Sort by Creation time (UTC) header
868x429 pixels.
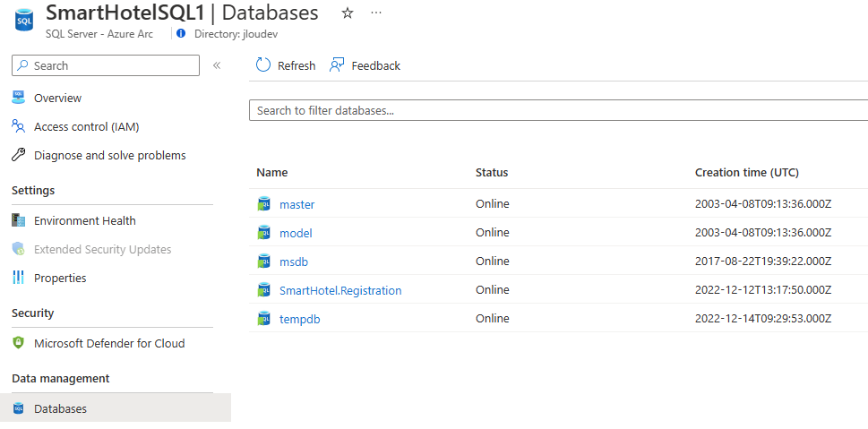coord(747,173)
